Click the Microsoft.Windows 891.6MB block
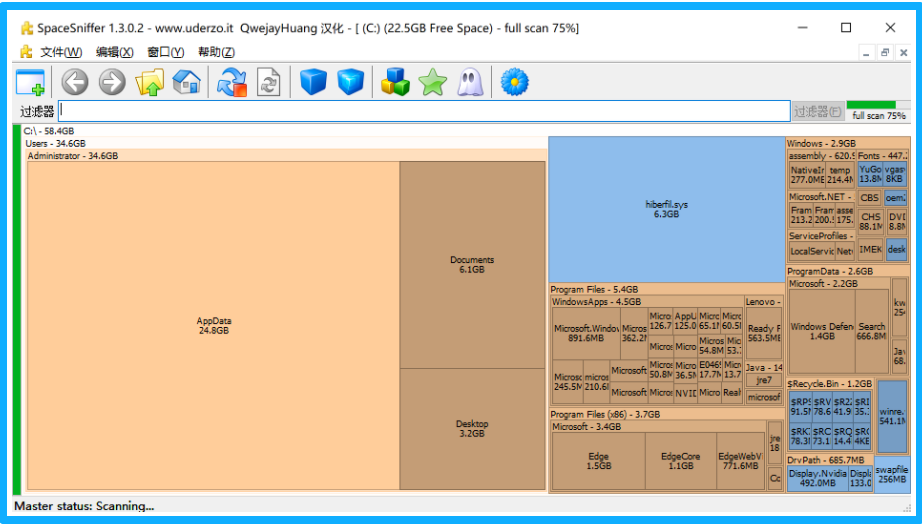 coord(586,333)
